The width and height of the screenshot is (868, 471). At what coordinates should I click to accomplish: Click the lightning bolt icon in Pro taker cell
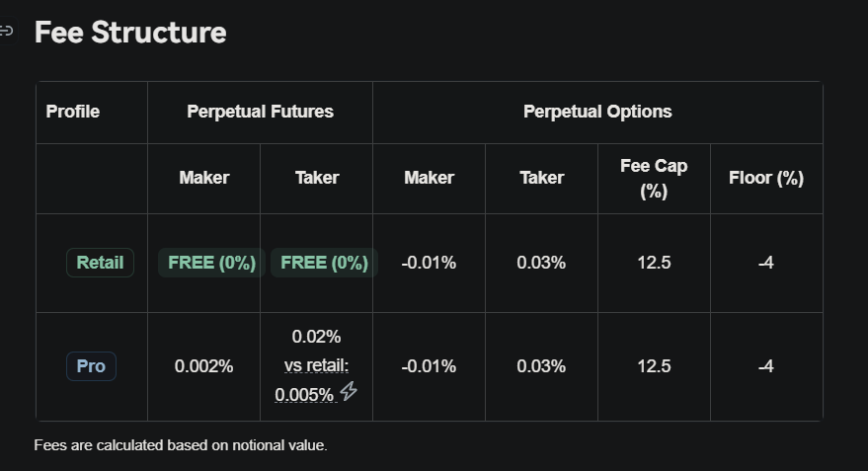tap(349, 391)
